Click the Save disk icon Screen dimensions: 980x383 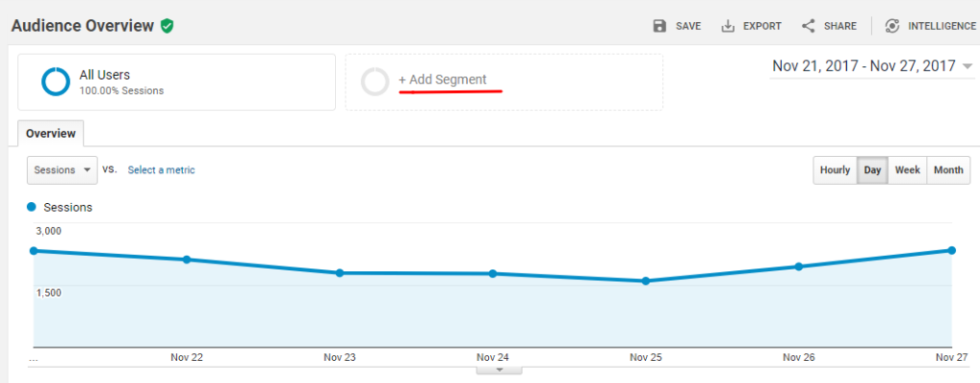[659, 26]
